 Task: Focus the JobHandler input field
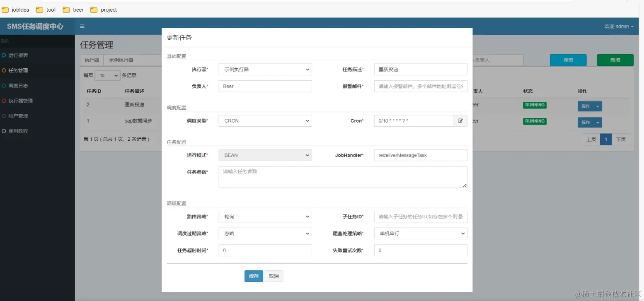[421, 155]
